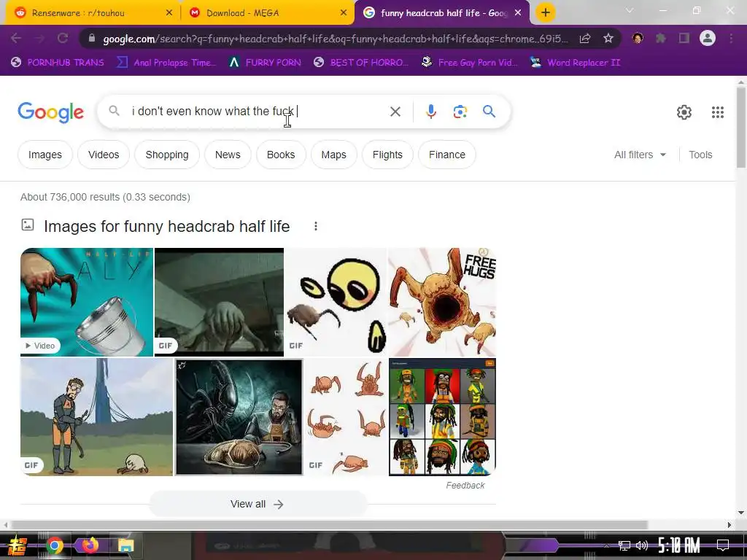
Task: Filter results by Flights
Action: [x=387, y=155]
